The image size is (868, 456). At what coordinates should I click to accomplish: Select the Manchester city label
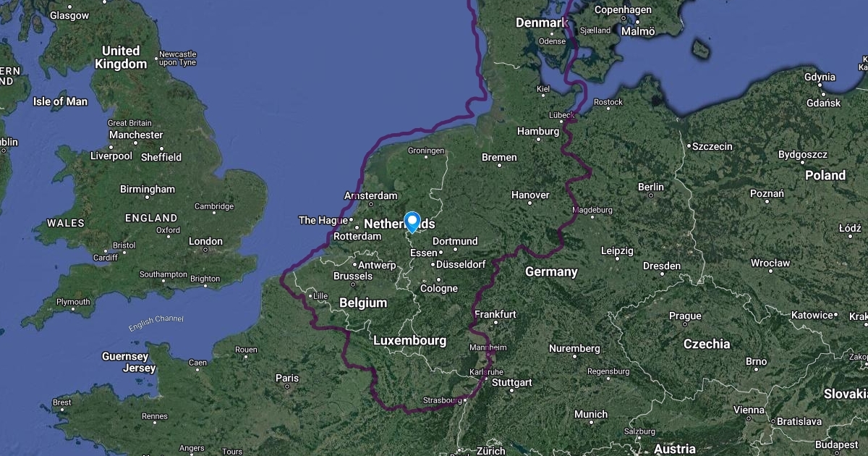click(x=136, y=135)
